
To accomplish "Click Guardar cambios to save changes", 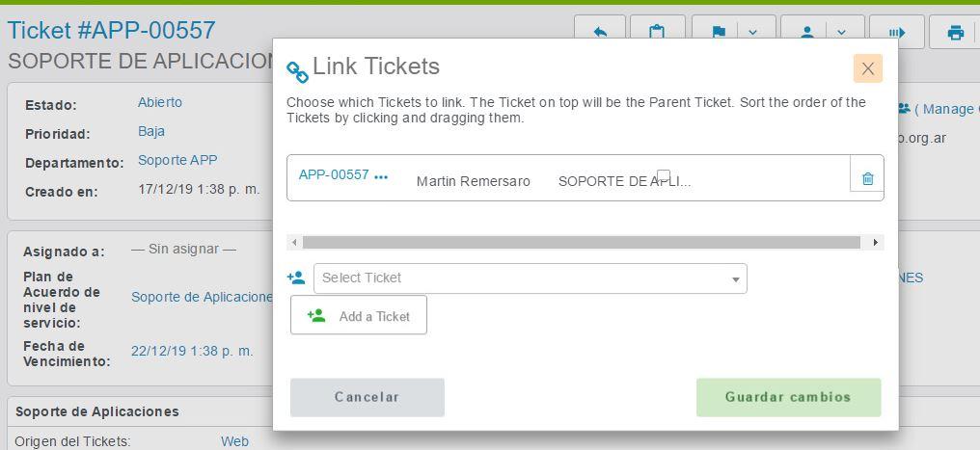I will 788,397.
